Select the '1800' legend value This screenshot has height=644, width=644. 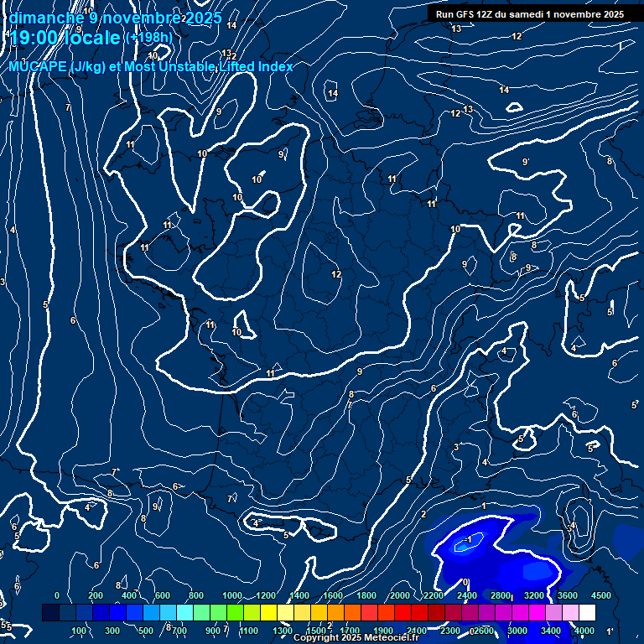pyautogui.click(x=366, y=595)
